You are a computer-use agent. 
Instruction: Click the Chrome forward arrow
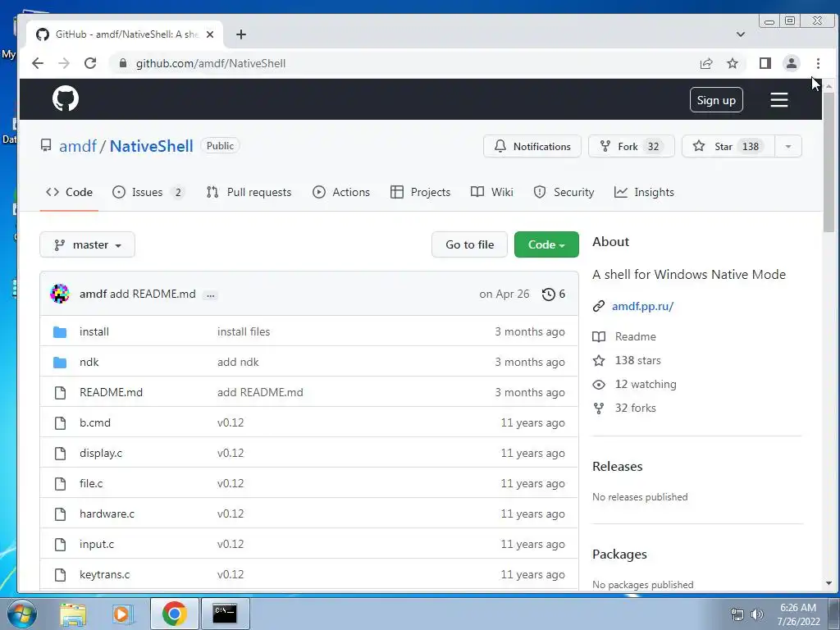click(x=64, y=63)
